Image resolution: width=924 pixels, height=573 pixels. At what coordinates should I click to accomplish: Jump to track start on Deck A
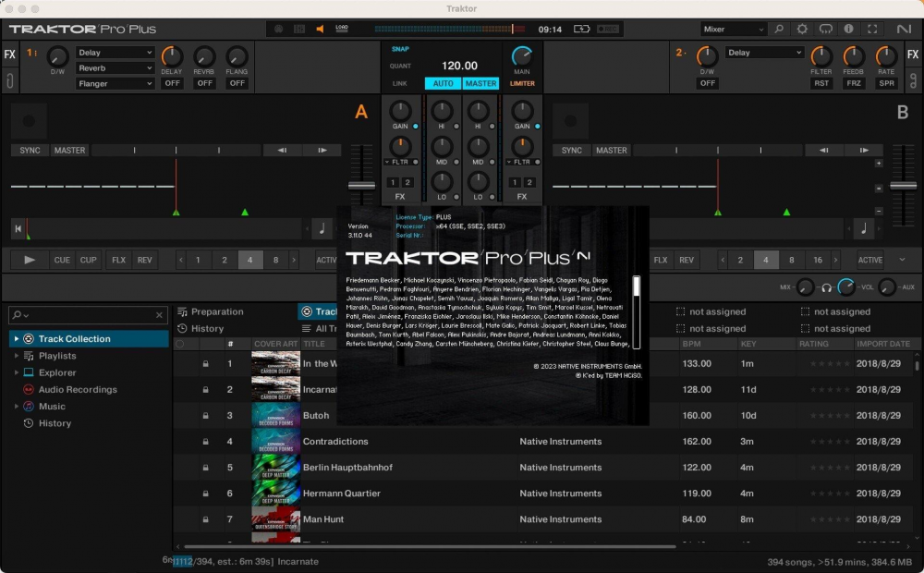(18, 228)
